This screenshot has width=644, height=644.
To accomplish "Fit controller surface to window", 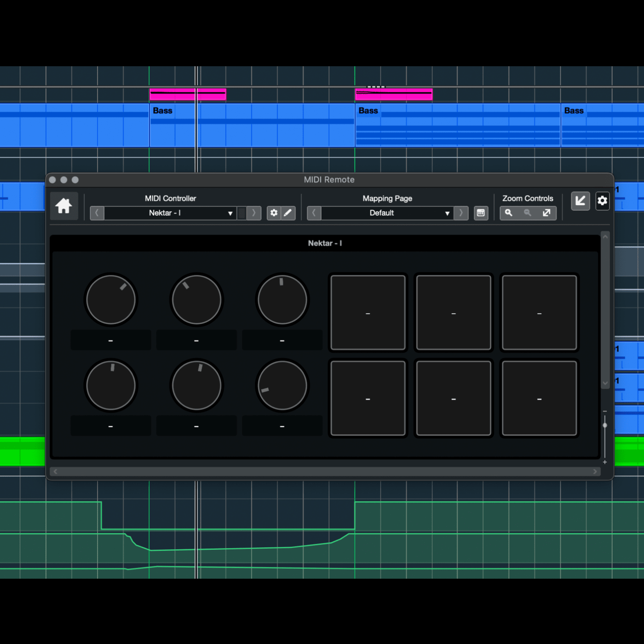I will pos(546,213).
